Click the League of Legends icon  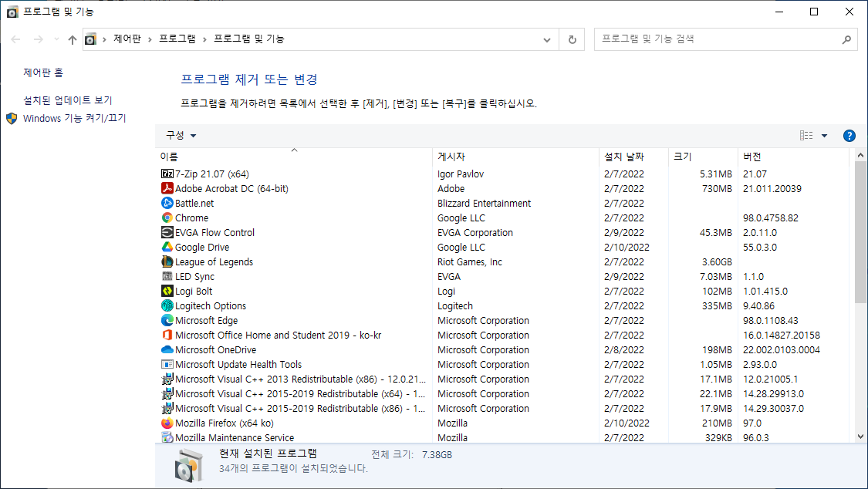click(x=167, y=261)
